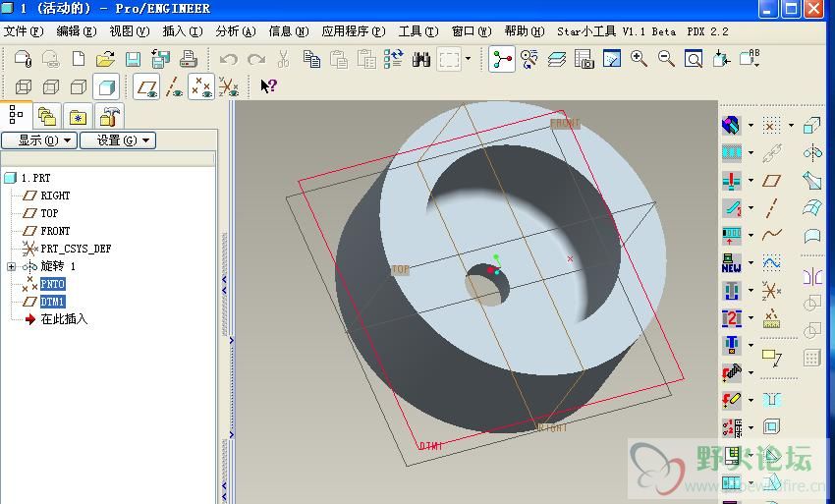Click the Refit to screen icon
835x504 pixels.
tap(694, 59)
